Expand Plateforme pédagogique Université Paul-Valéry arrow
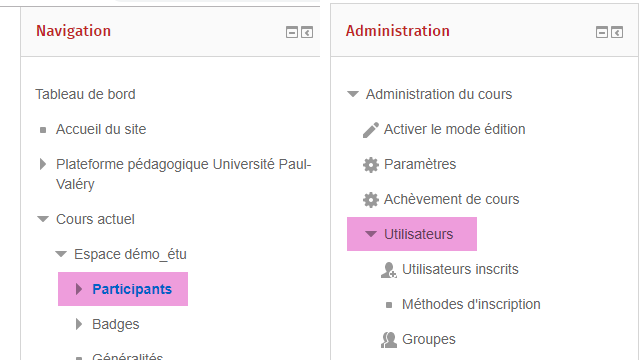640x360 pixels. 42,164
